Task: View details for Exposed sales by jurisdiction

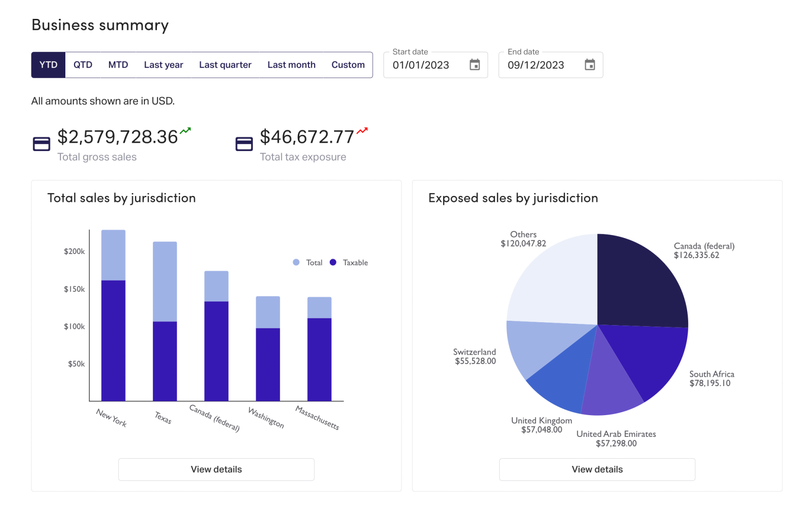Action: pos(597,469)
